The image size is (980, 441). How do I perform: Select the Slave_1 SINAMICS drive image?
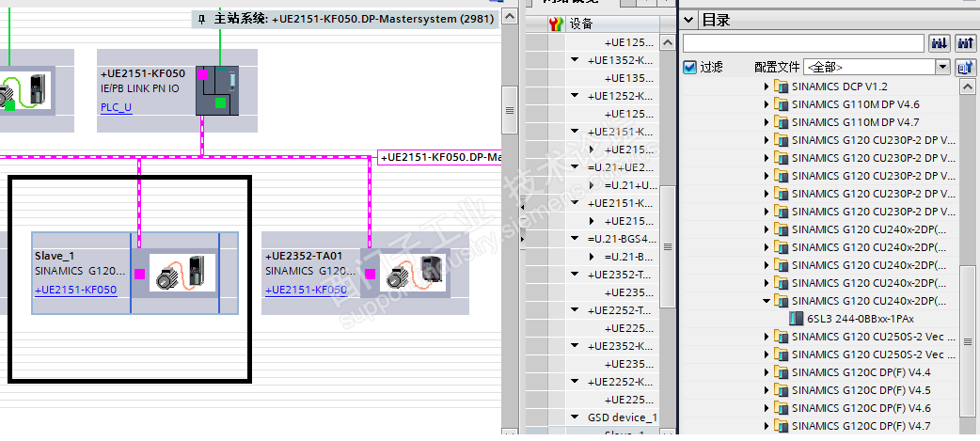pos(182,273)
